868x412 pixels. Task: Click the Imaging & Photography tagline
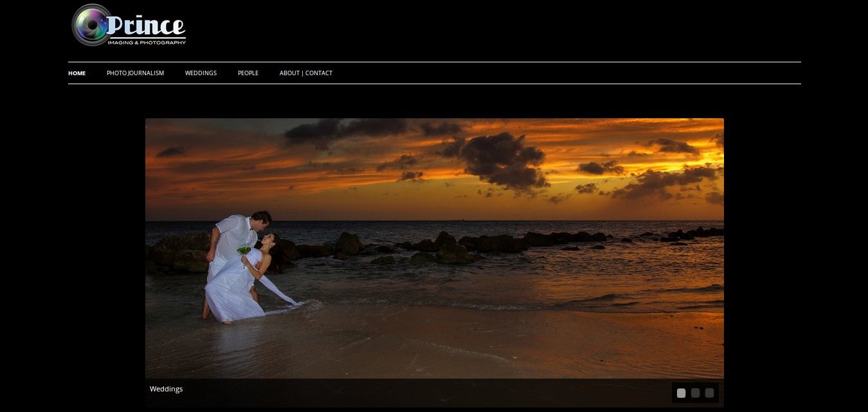[x=147, y=42]
